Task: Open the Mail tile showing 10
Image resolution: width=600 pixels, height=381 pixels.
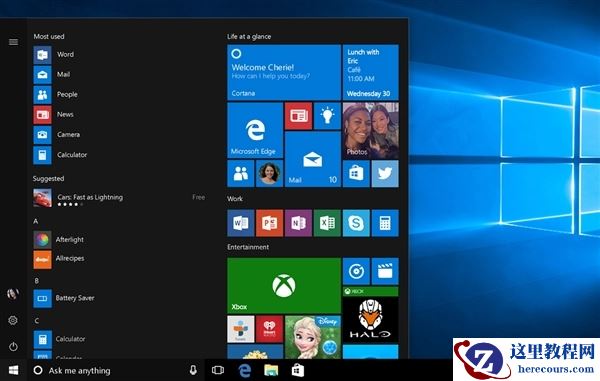Action: (x=313, y=159)
